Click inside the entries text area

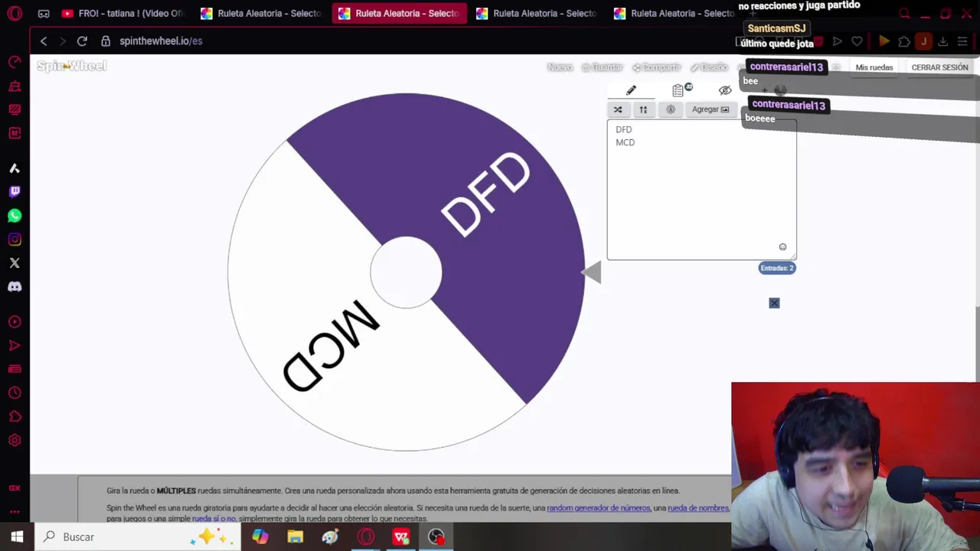[x=701, y=190]
